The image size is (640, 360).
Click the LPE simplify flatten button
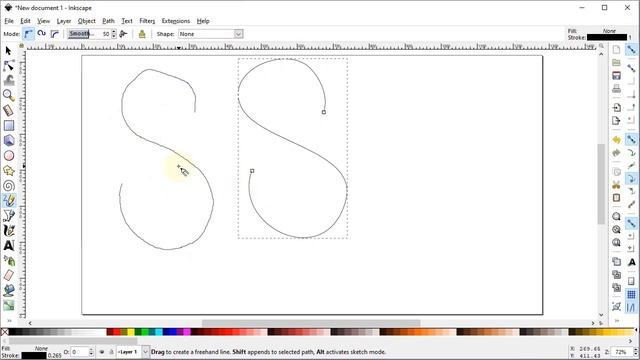[x=142, y=34]
